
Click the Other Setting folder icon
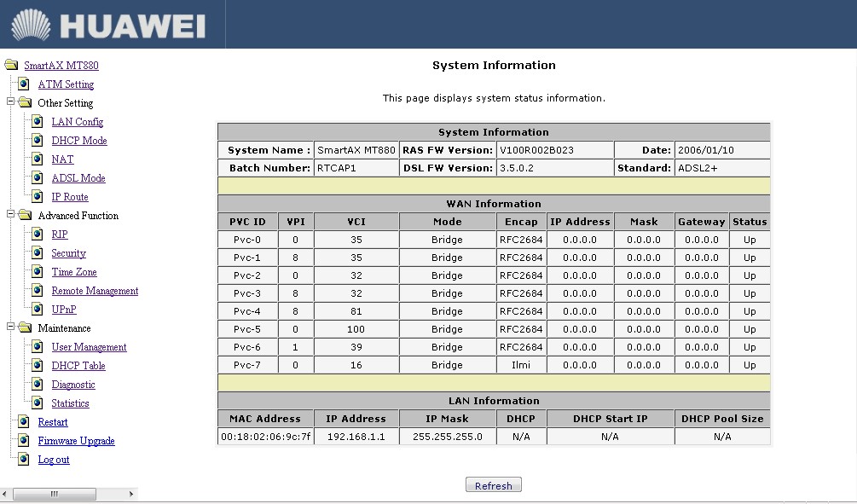click(x=25, y=102)
